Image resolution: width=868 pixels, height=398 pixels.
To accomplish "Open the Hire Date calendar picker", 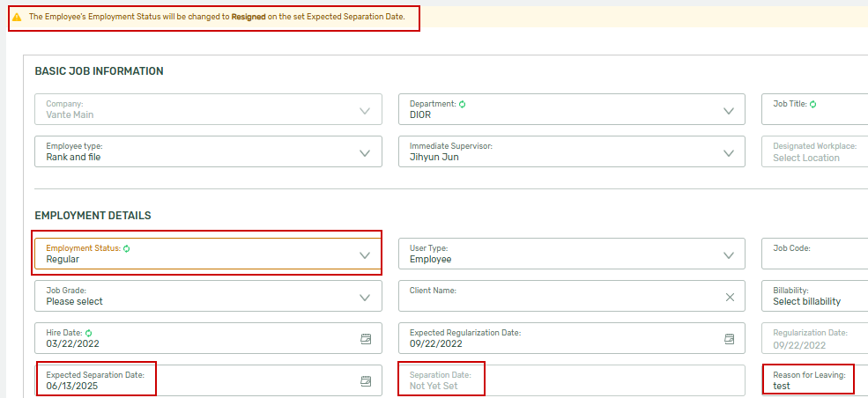I will click(366, 338).
